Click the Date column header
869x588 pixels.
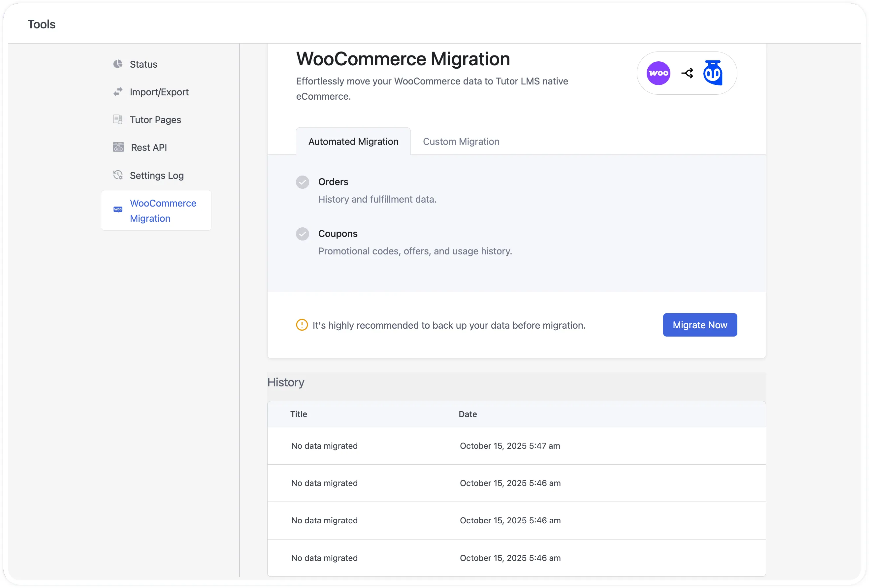[467, 414]
